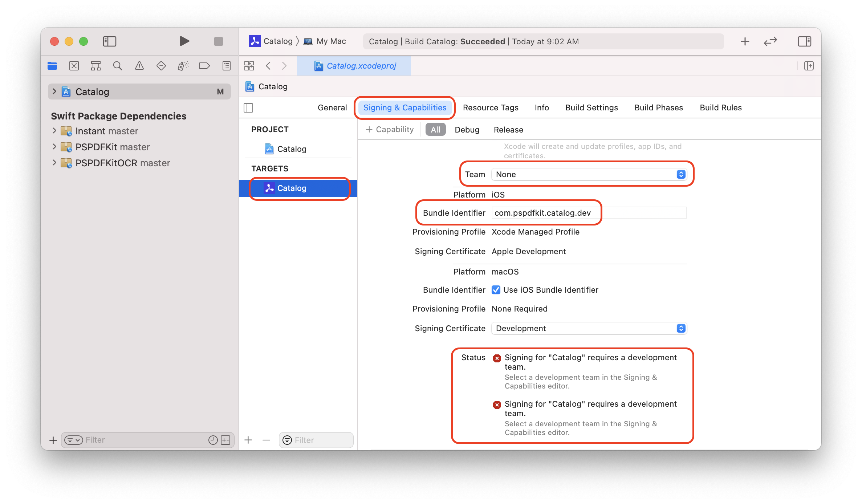Expand the Catalog project tree
The image size is (862, 504).
pos(54,92)
